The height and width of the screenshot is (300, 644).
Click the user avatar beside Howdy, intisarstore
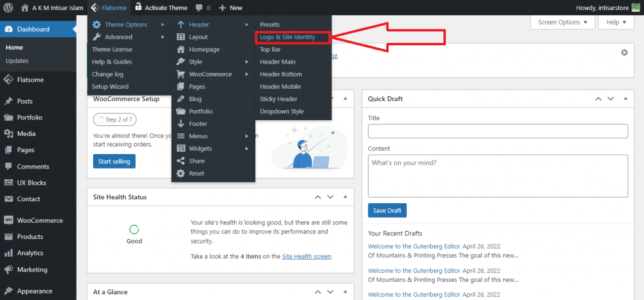coord(635,8)
